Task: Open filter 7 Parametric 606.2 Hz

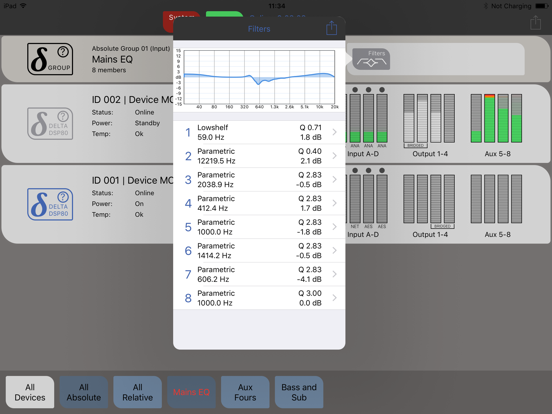Action: (x=259, y=274)
